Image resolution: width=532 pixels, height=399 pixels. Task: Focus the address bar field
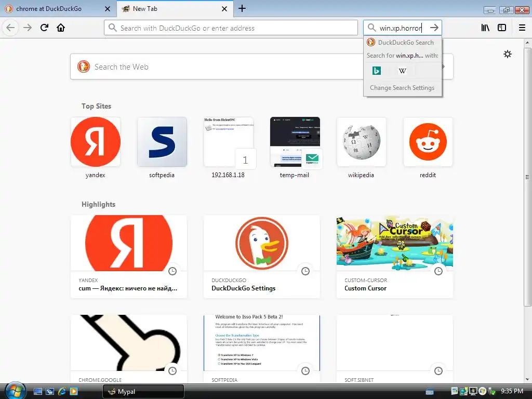(231, 28)
